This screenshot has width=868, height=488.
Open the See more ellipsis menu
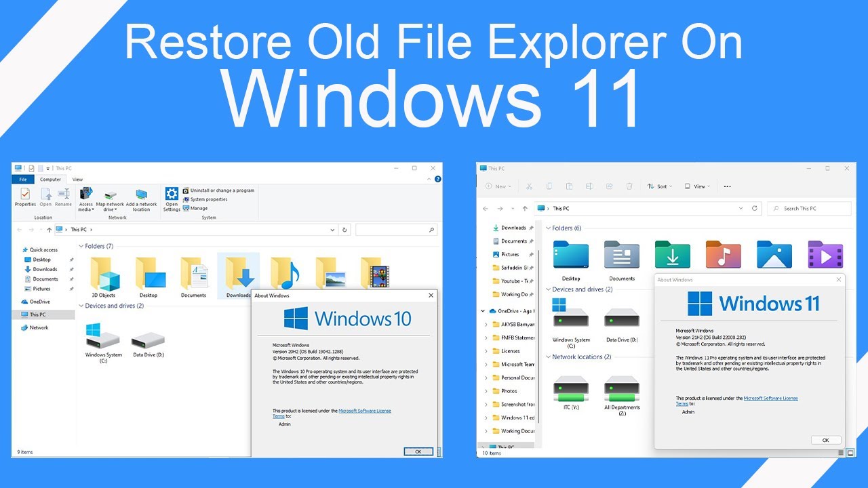coord(728,186)
